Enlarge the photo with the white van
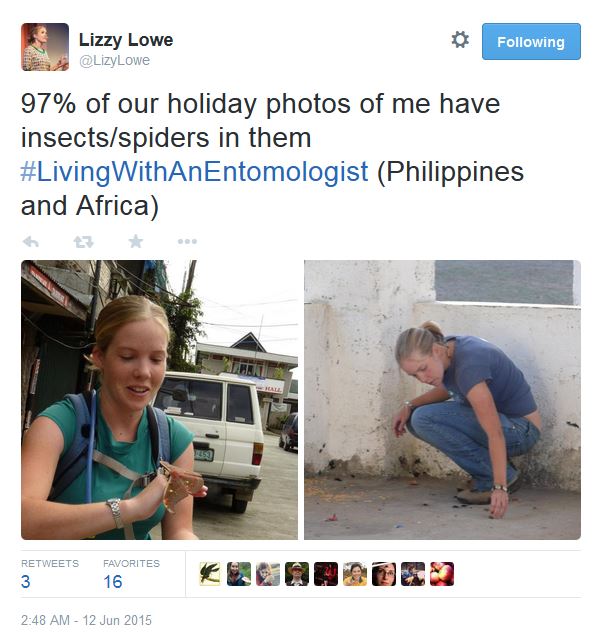Image resolution: width=606 pixels, height=636 pixels. [x=159, y=400]
